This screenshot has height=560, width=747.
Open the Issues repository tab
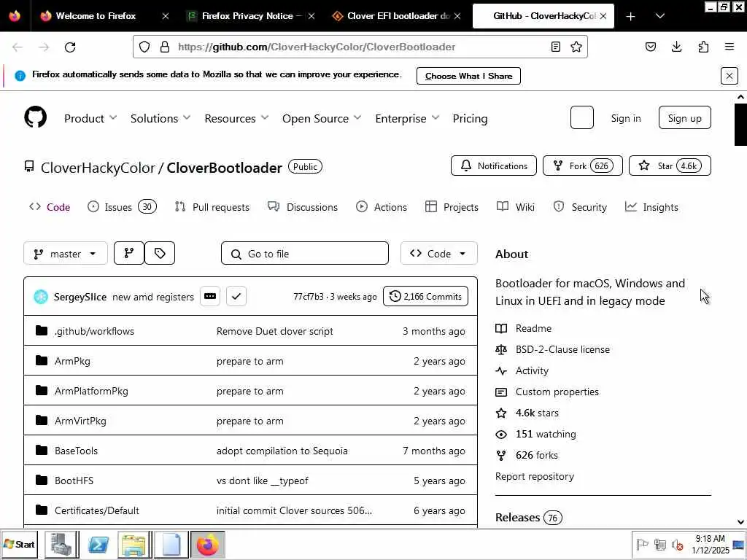[x=123, y=207]
